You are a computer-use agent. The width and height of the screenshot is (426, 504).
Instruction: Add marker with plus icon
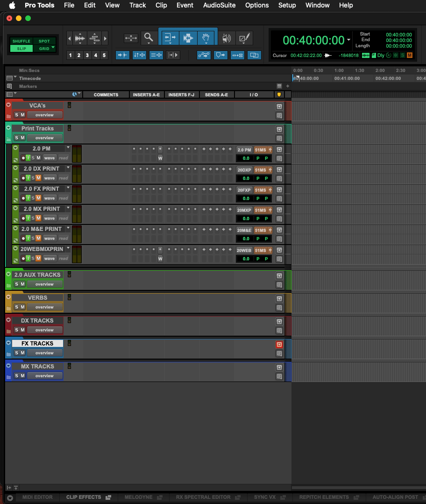288,86
